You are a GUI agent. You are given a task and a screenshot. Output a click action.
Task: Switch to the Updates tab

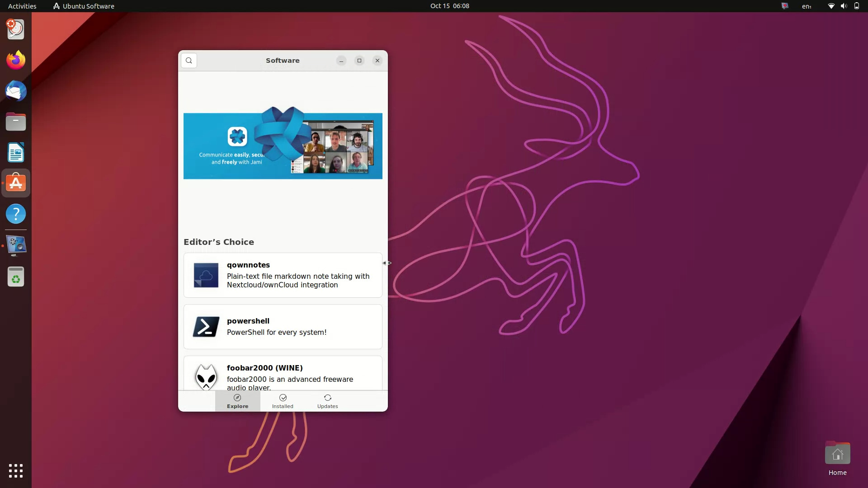click(327, 401)
